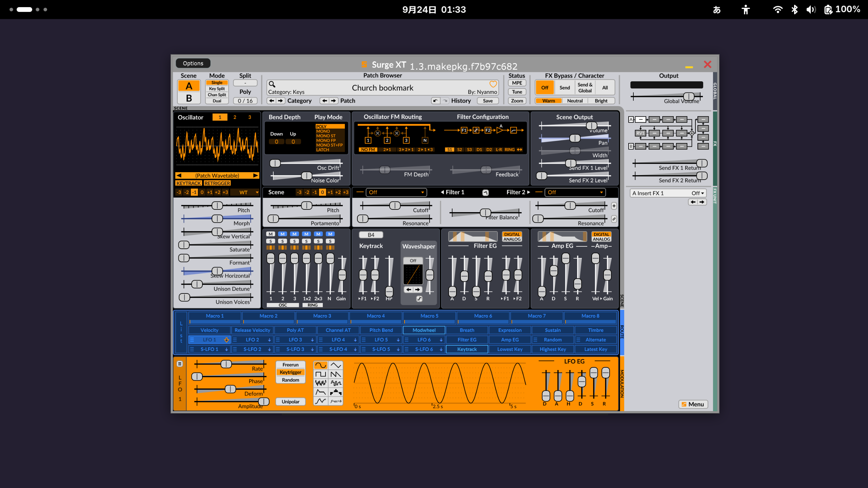Expand S-LFO 3 modulator arrow

click(313, 349)
